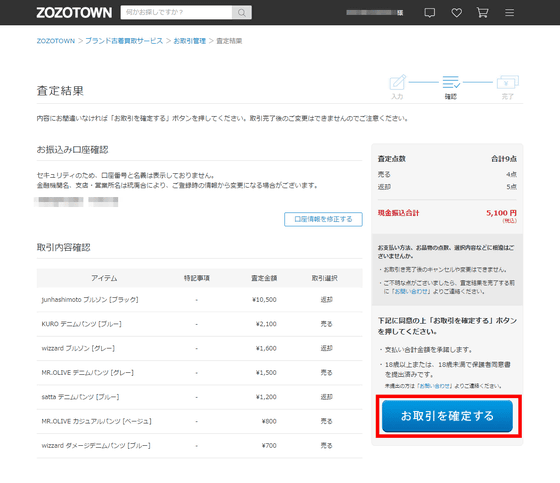Select junhashimoto ブルゾン [ブラック] row
Image resolution: width=560 pixels, height=483 pixels.
click(199, 300)
